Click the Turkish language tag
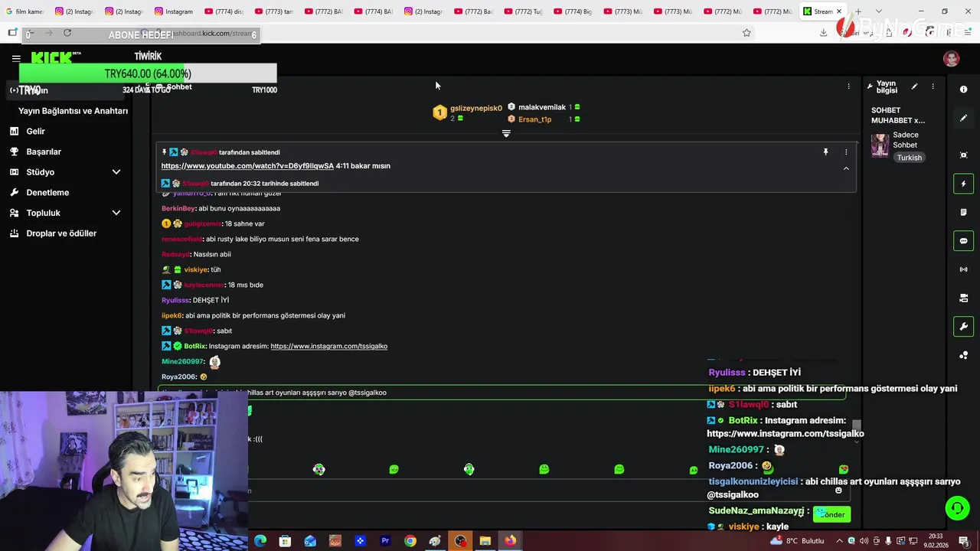Viewport: 980px width, 551px height. [910, 158]
